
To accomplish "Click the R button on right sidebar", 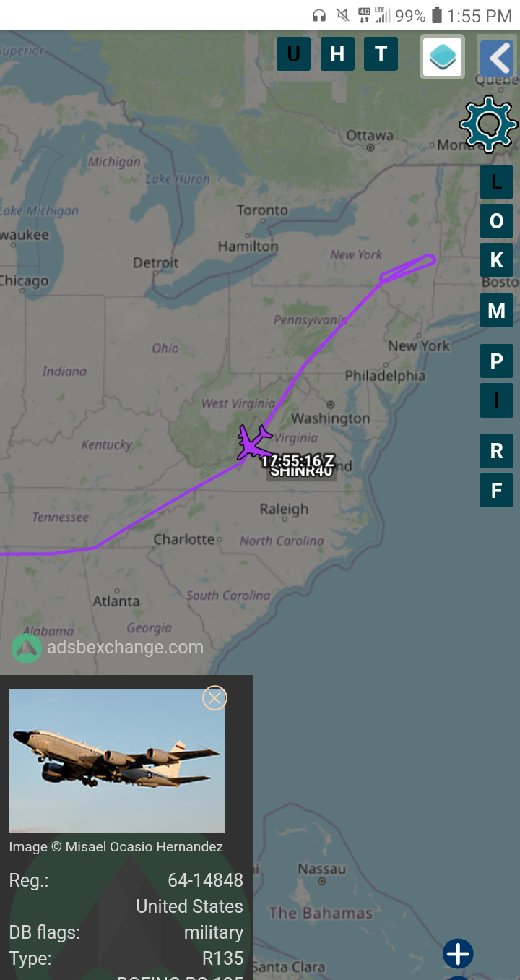I will (496, 451).
